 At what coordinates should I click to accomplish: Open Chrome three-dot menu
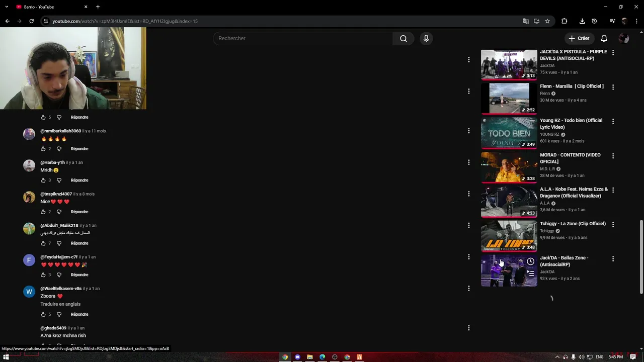[636, 21]
